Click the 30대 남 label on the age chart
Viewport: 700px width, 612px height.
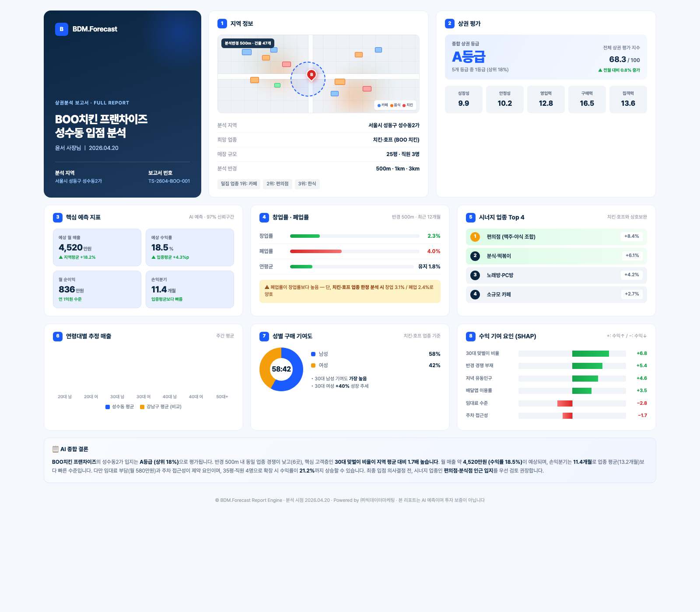(x=117, y=397)
